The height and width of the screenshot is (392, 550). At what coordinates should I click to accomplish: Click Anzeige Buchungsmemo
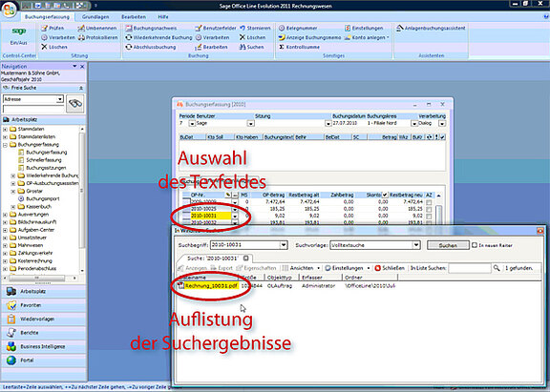[309, 37]
